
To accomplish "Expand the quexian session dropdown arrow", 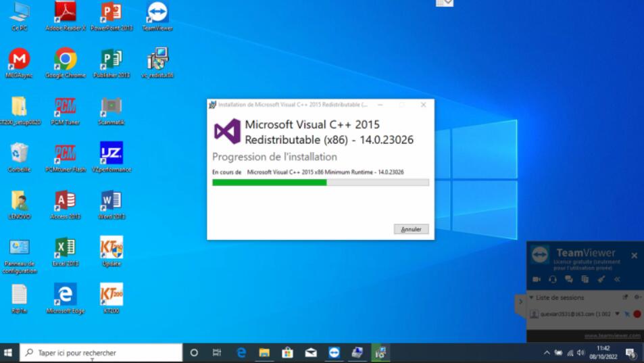I will click(617, 314).
